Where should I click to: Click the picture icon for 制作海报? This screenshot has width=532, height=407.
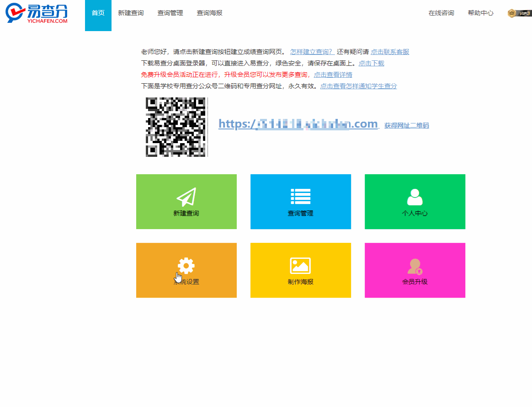[301, 265]
